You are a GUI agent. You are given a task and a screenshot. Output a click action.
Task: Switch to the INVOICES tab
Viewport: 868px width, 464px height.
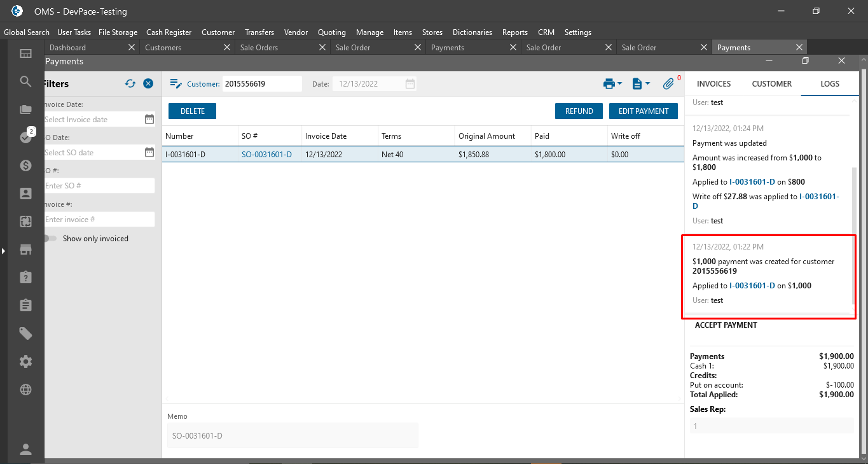pos(713,84)
